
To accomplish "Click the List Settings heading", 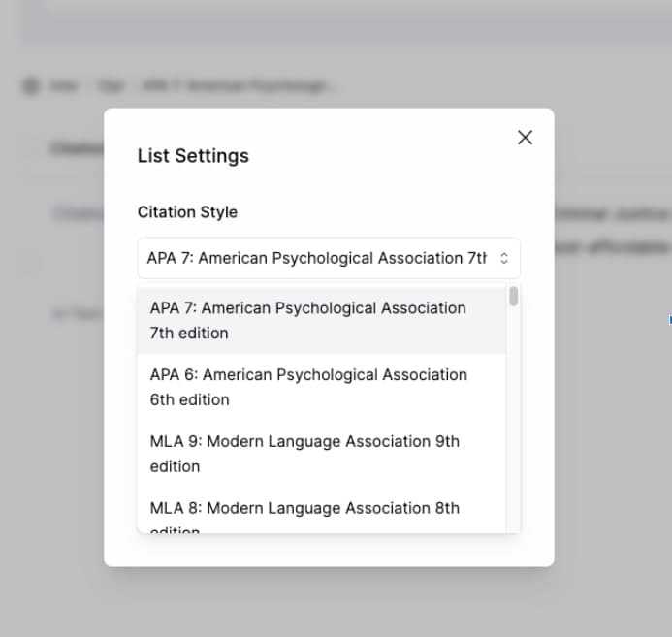I will [193, 156].
